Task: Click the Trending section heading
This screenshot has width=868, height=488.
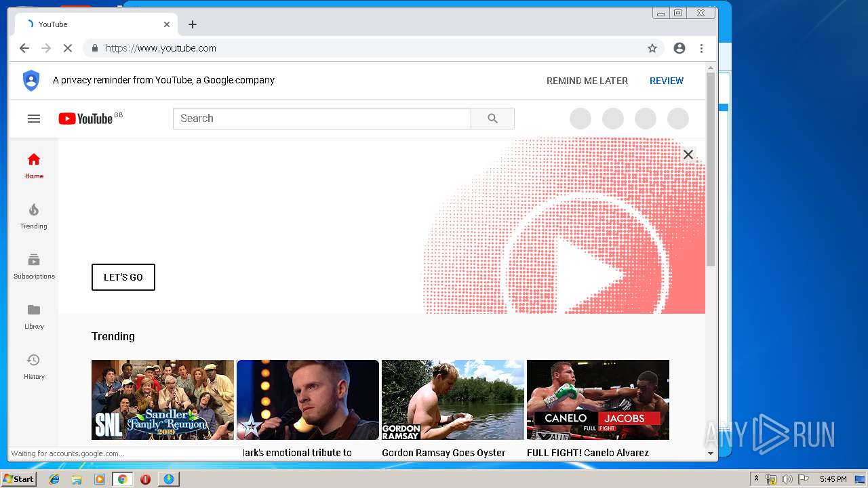Action: point(113,336)
